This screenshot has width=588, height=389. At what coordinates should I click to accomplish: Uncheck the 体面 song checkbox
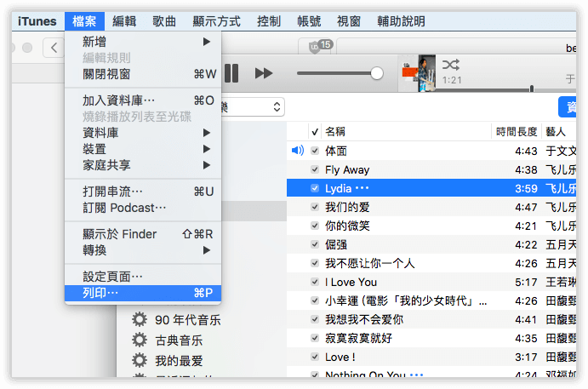pyautogui.click(x=315, y=151)
